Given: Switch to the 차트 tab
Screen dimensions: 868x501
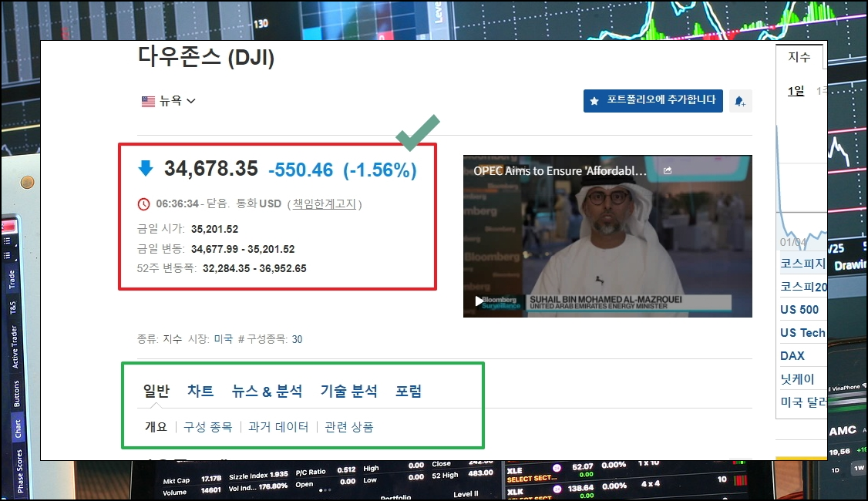Looking at the screenshot, I should (200, 391).
